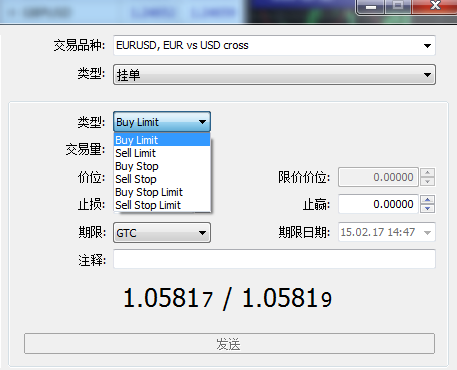Choose Sell Stop order type
Screen dimensions: 457x370
pos(162,179)
